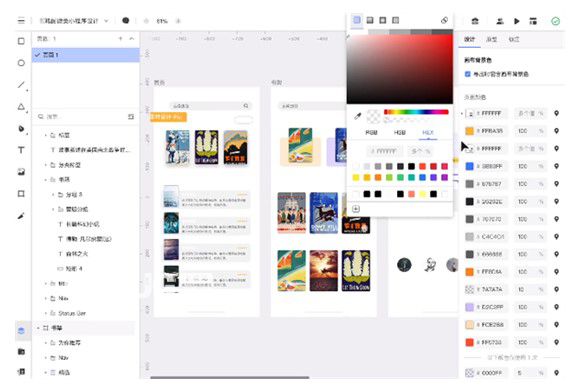Select the Text tool
The image size is (575, 391).
[21, 150]
